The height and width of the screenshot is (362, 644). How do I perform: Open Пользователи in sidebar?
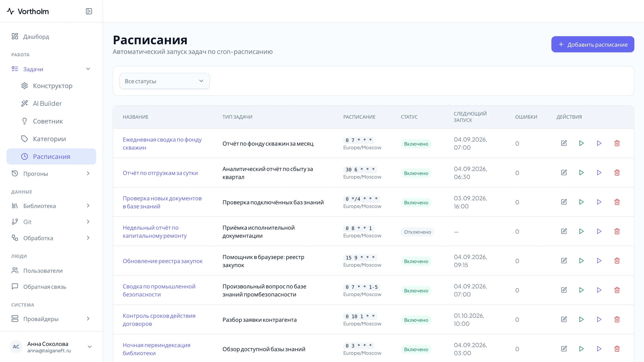click(x=51, y=270)
